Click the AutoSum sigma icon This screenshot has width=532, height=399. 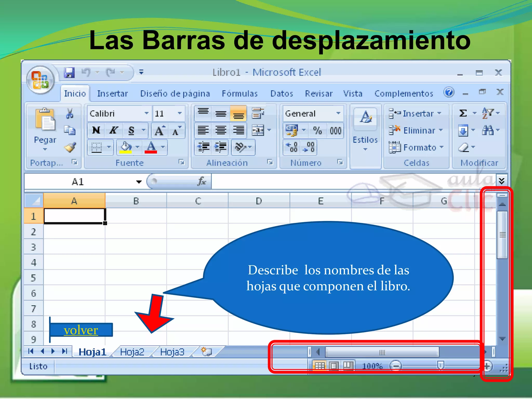coord(463,113)
